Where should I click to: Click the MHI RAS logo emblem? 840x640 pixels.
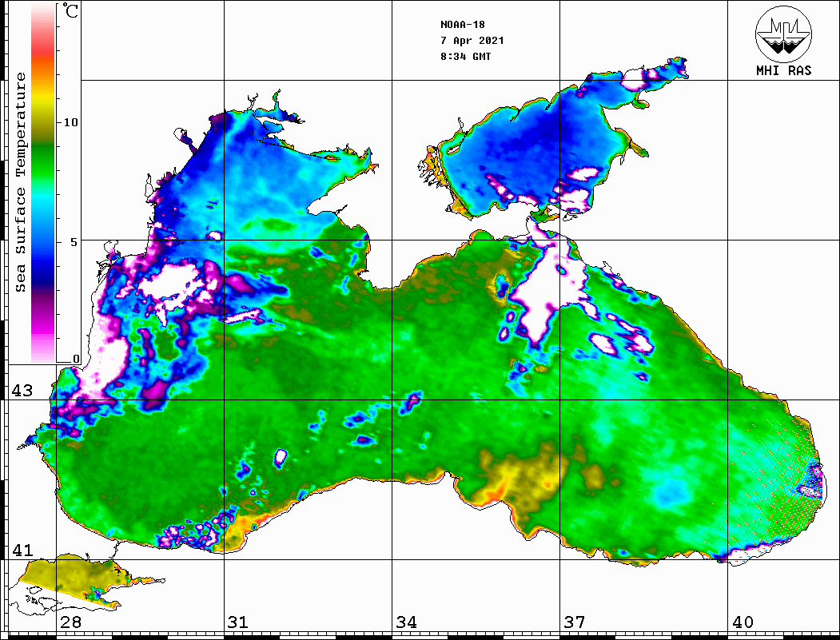[783, 34]
